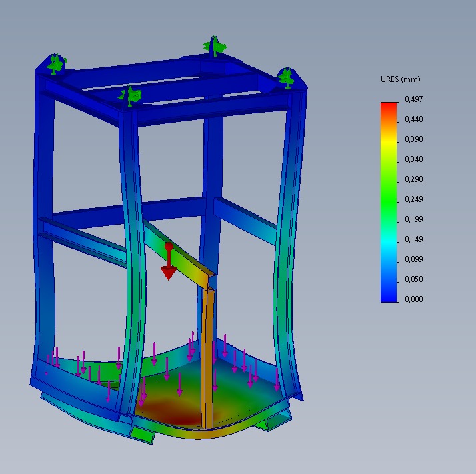Viewport: 476px width, 474px height.
Task: Click the minimum legend value 0,000
Action: click(414, 299)
